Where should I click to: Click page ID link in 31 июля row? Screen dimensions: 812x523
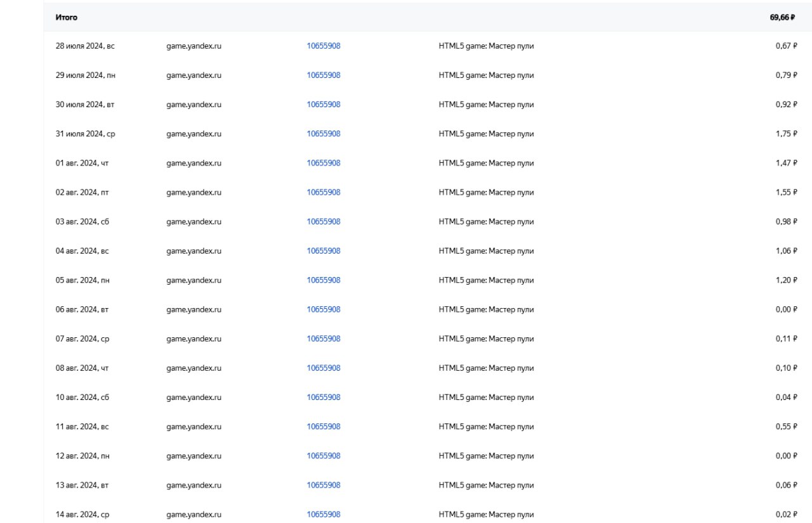pos(324,134)
